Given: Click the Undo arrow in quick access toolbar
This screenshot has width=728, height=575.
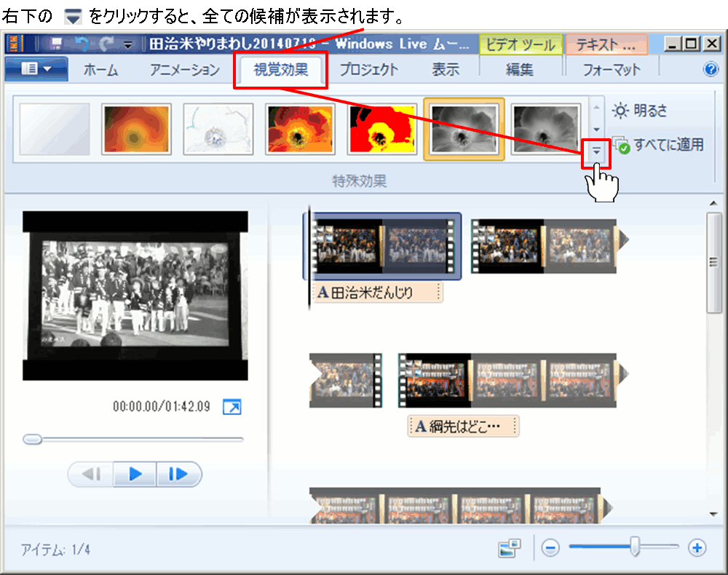Looking at the screenshot, I should (x=82, y=44).
